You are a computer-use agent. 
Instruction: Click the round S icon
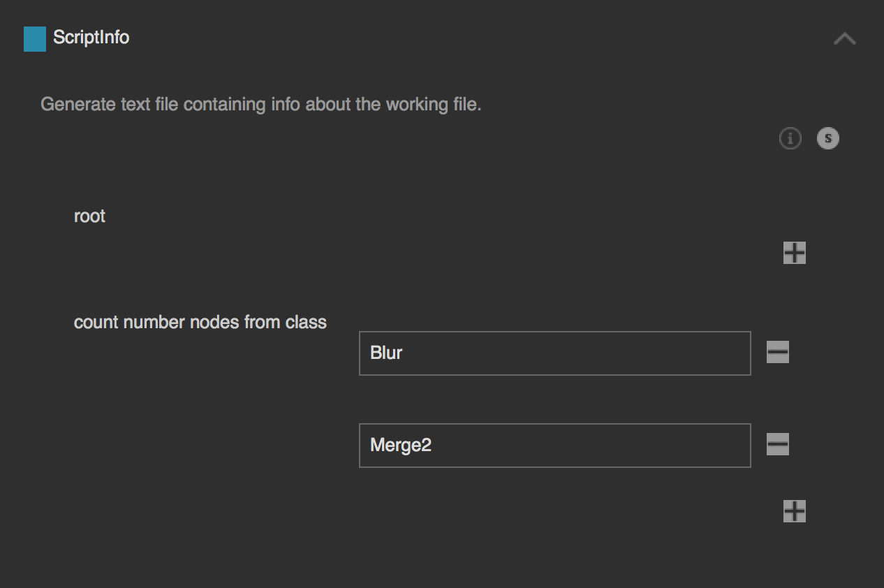tap(828, 139)
